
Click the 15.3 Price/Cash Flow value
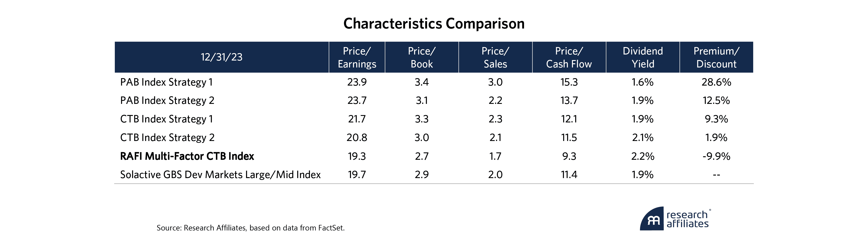click(x=569, y=82)
